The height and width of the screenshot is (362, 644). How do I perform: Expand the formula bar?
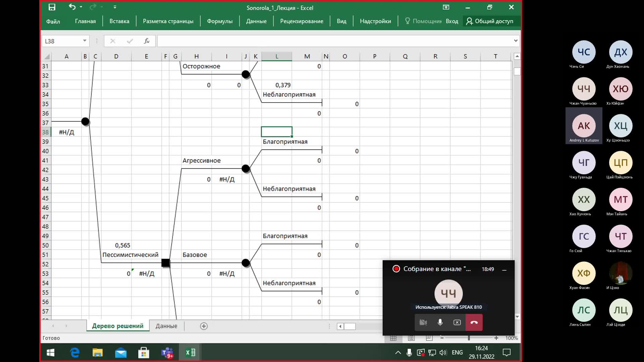(516, 41)
